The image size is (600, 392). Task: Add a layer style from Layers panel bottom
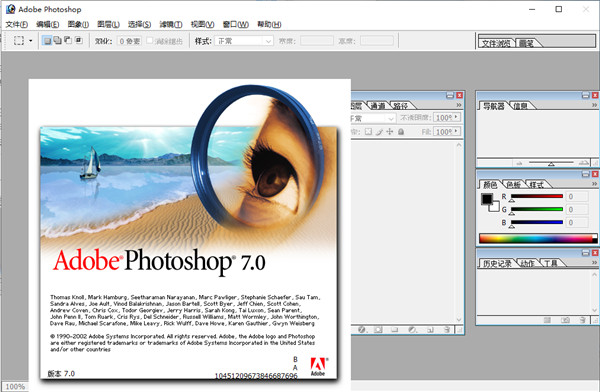coord(362,330)
